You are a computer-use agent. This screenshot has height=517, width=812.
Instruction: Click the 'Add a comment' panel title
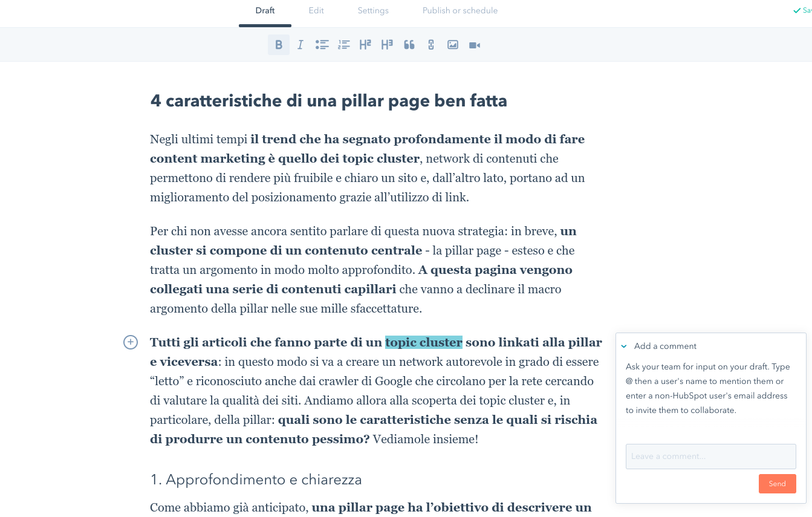[665, 346]
